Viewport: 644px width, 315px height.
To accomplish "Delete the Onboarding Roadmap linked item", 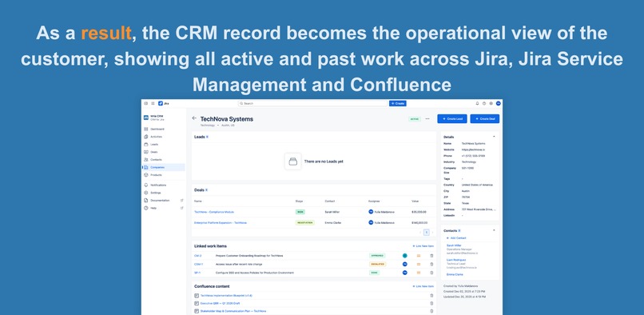I will pos(431,255).
